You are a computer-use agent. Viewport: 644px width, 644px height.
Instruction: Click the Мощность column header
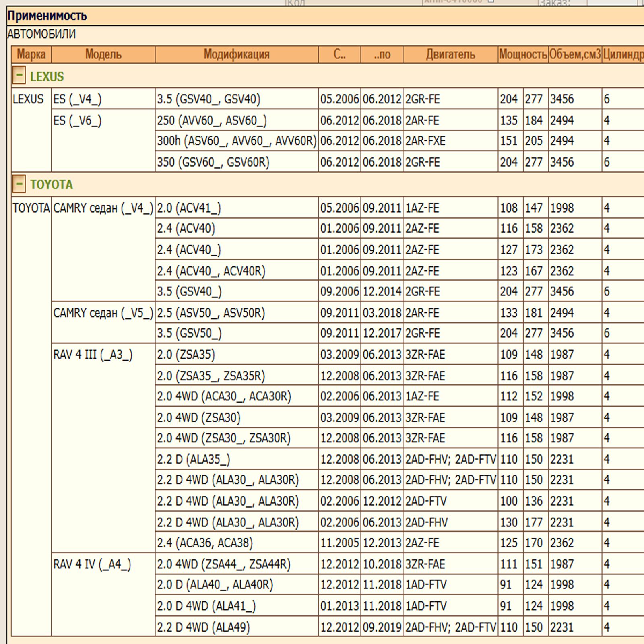point(522,54)
